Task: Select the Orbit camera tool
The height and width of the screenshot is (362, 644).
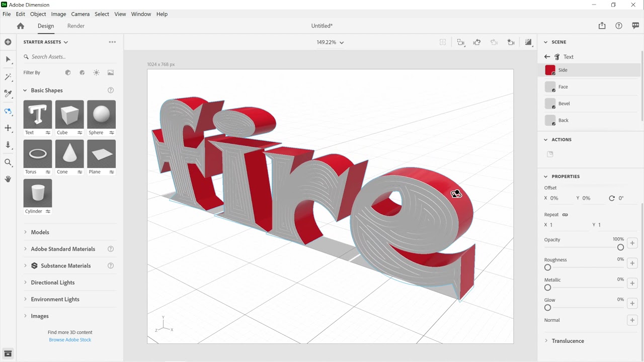Action: [8, 111]
